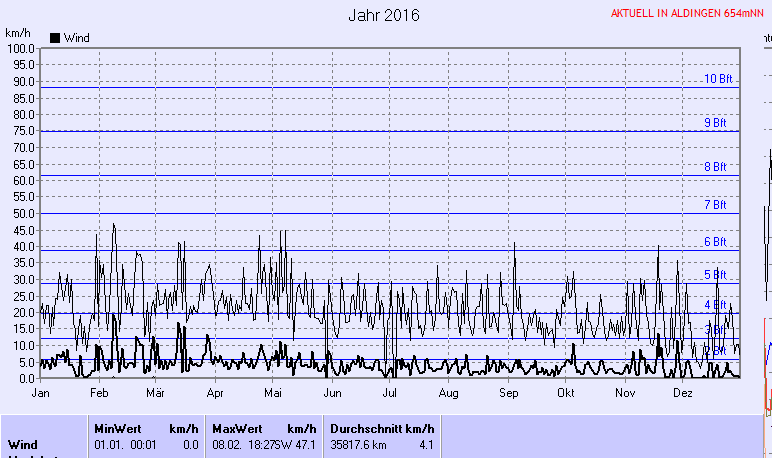Click the Jahr 2016 chart title
The height and width of the screenshot is (458, 772).
(x=384, y=15)
